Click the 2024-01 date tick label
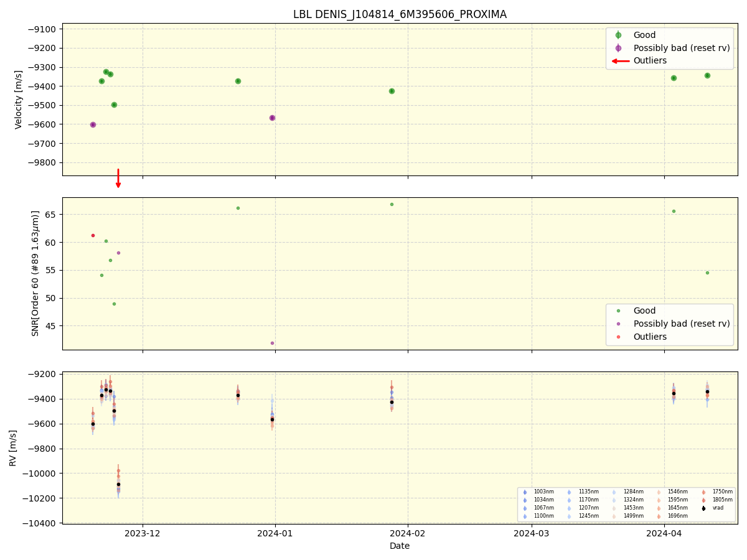Image resolution: width=747 pixels, height=560 pixels. pyautogui.click(x=275, y=533)
